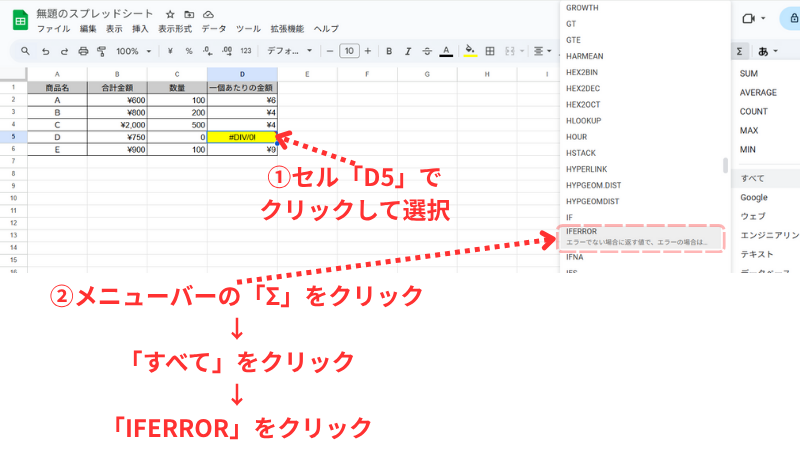The height and width of the screenshot is (450, 800).
Task: Click the SUM function option
Action: (749, 74)
